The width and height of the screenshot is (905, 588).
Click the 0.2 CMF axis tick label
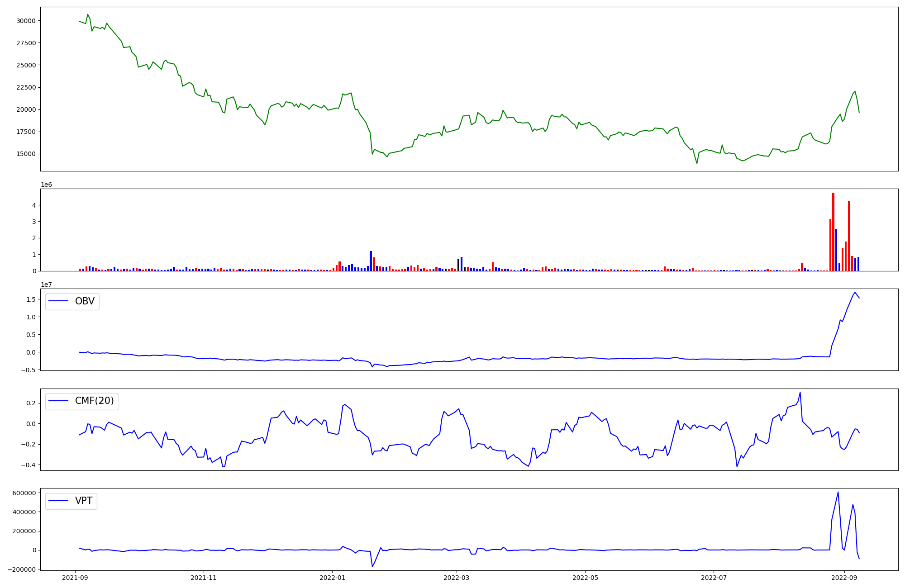click(x=31, y=403)
